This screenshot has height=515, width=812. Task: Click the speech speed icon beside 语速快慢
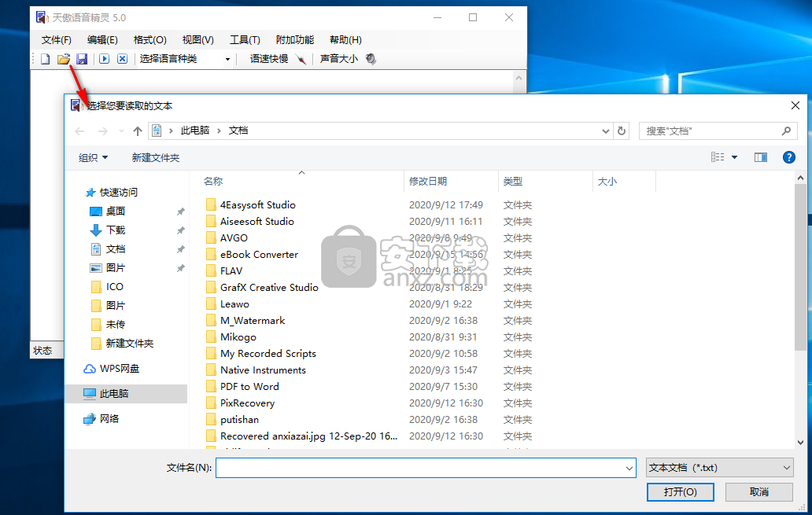(x=301, y=60)
